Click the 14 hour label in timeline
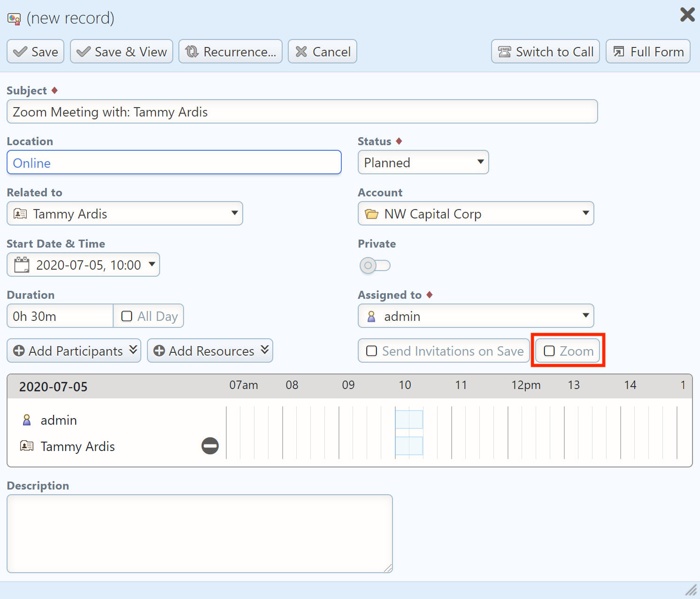The height and width of the screenshot is (599, 700). (x=630, y=385)
